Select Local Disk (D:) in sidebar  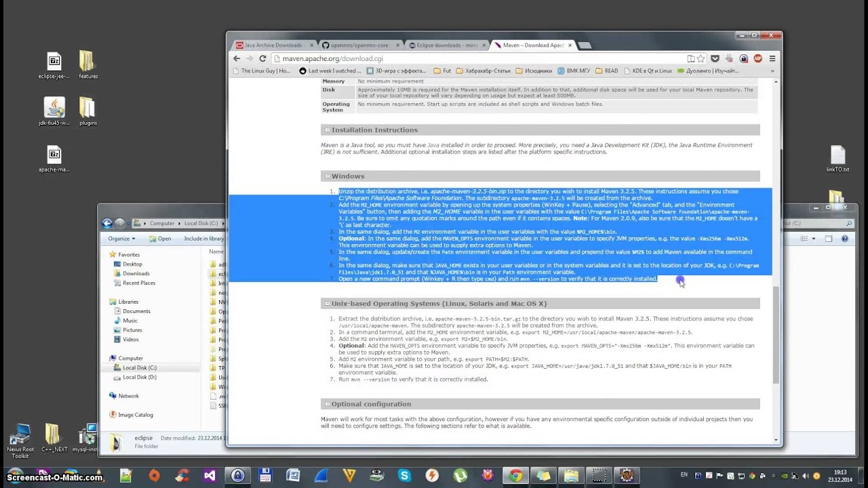click(140, 377)
